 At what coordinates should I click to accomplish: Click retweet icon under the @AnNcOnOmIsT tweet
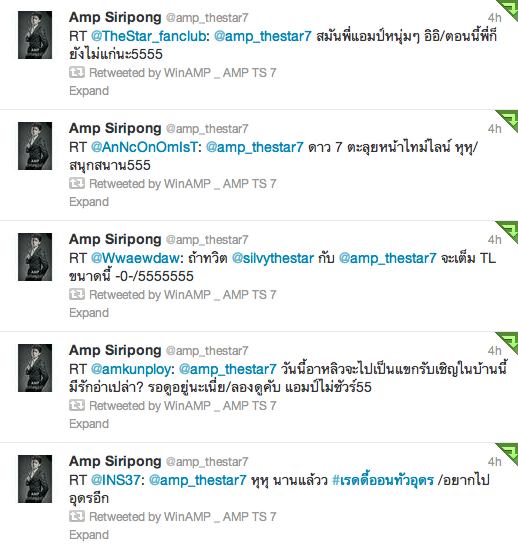pos(77,183)
